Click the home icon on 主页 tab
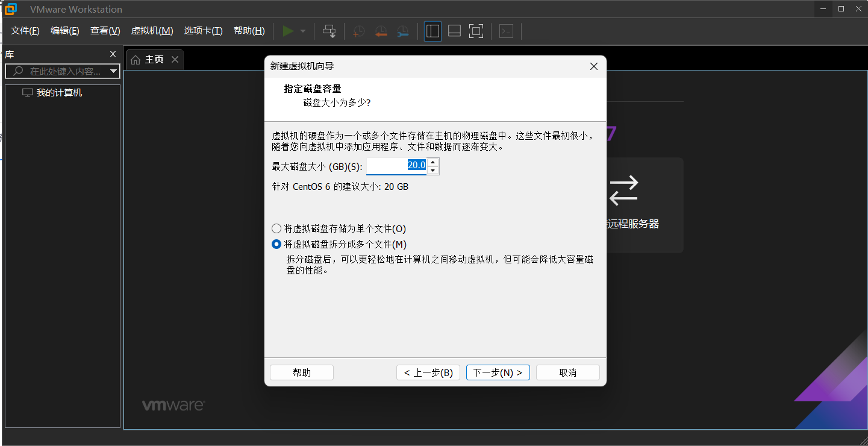The height and width of the screenshot is (446, 868). point(136,59)
